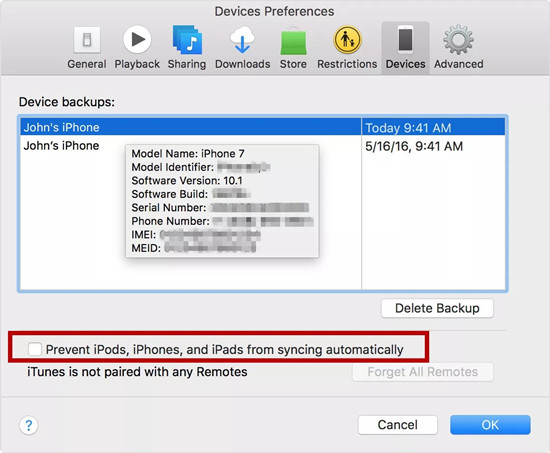Open the General preferences icon

[x=87, y=40]
